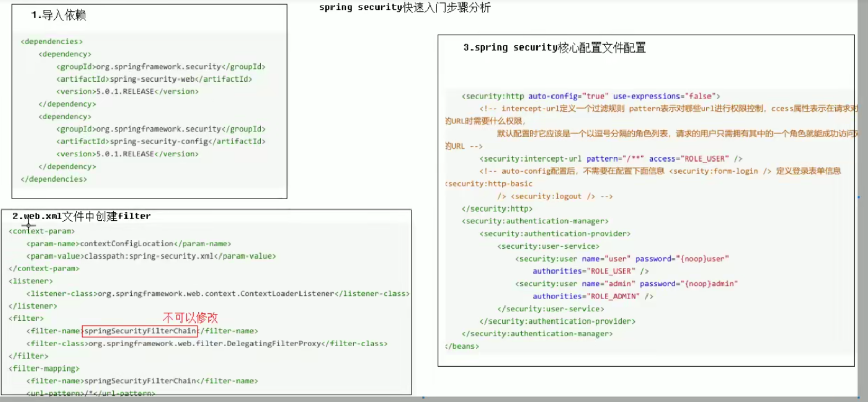Click the vertical scrollbar on the right edge

[862, 199]
